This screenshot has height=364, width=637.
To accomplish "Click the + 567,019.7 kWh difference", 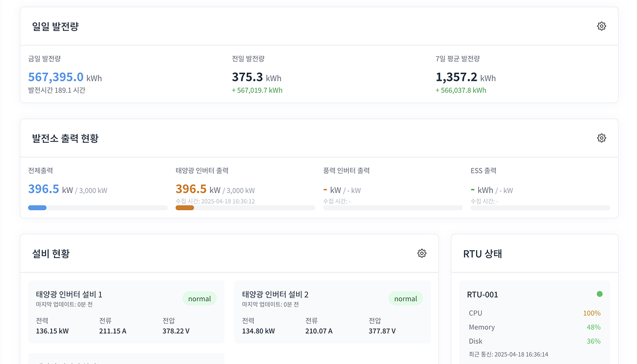I will (257, 90).
